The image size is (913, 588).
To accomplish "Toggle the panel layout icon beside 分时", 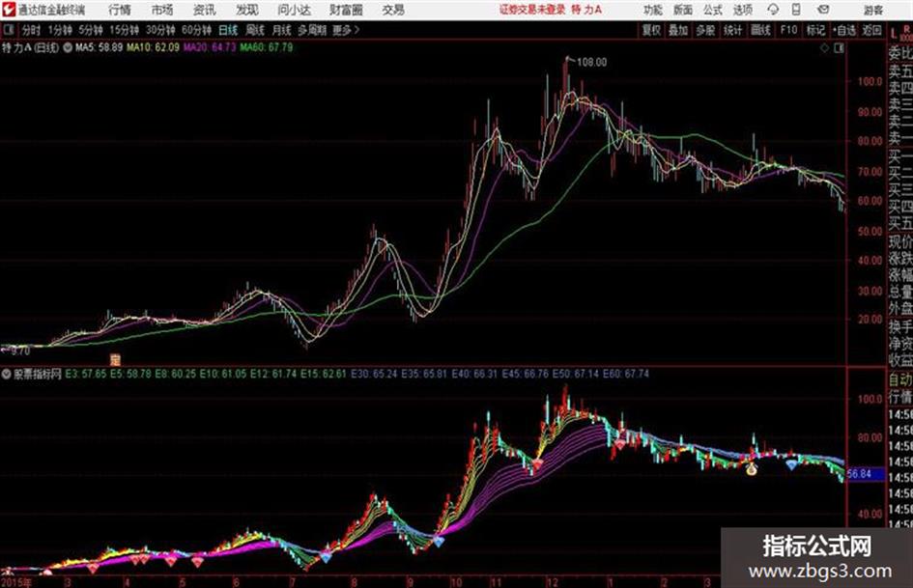I will click(8, 30).
